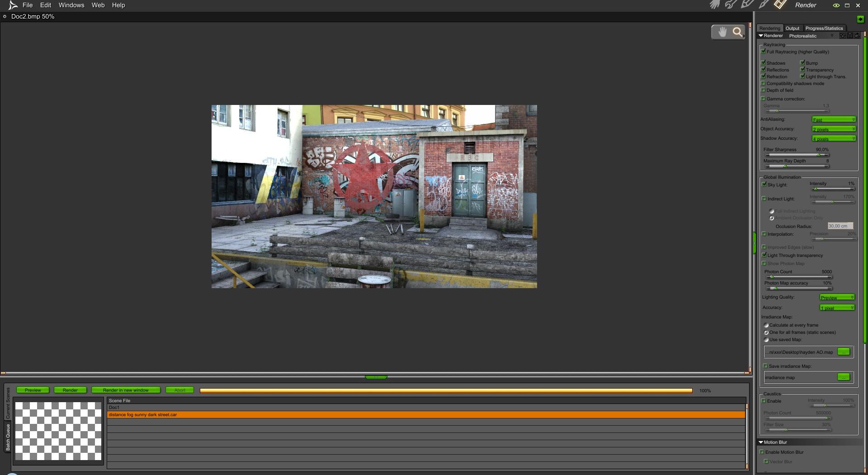Click the Carrara logo icon
The width and height of the screenshot is (868, 475).
click(12, 5)
